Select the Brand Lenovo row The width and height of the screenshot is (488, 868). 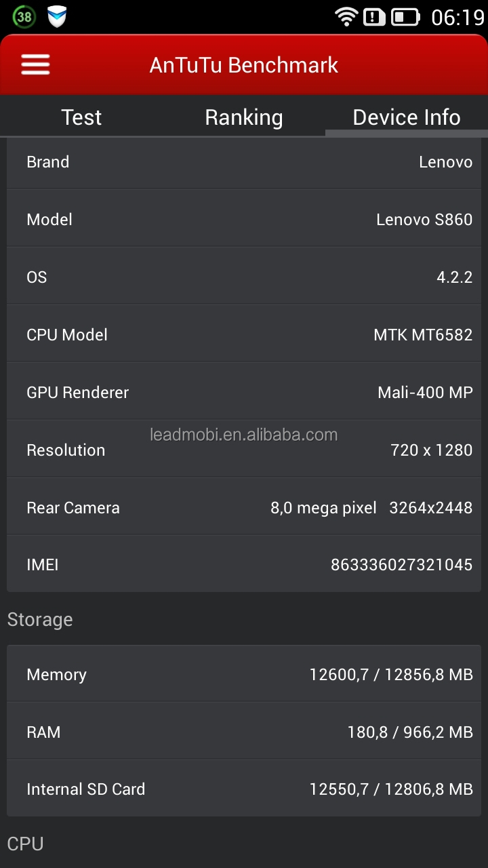tap(244, 161)
